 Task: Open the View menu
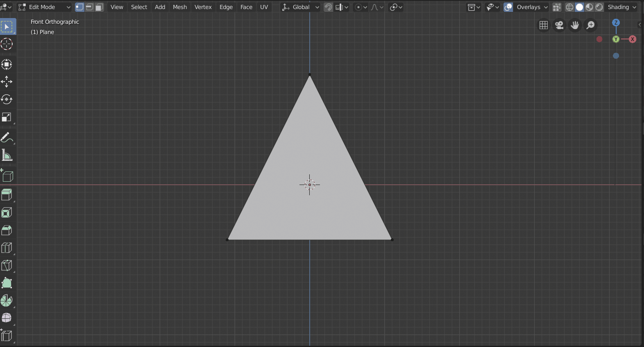click(x=117, y=7)
